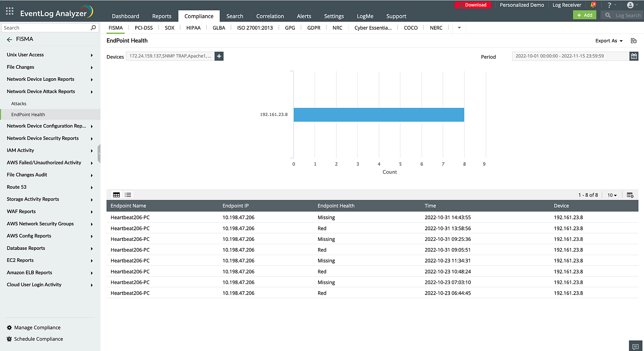Screen dimensions: 644x351
Task: Click the sidebar Search input field
Action: point(45,28)
